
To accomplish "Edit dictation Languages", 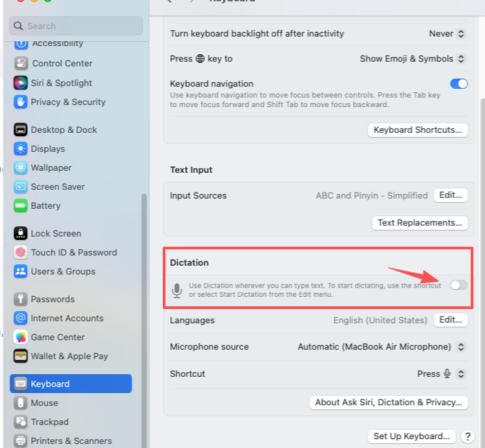I will pyautogui.click(x=450, y=320).
